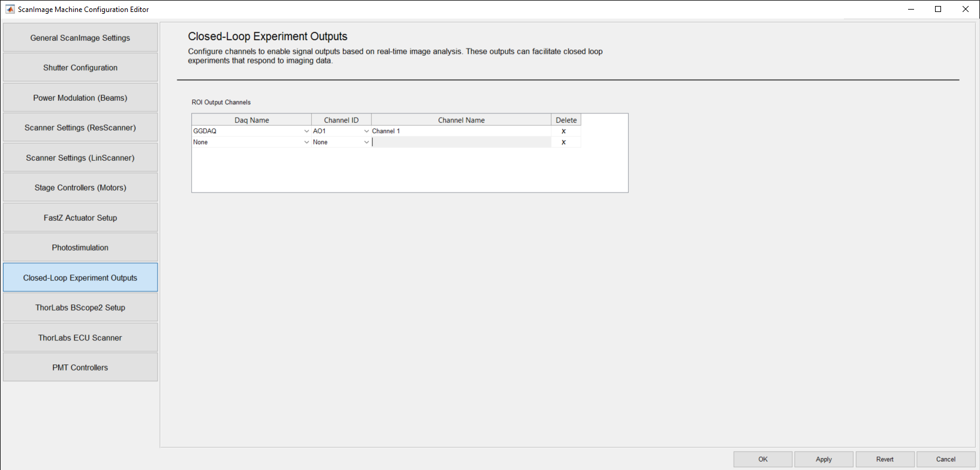This screenshot has width=980, height=470.
Task: Click the Channel ID column header
Action: point(341,120)
